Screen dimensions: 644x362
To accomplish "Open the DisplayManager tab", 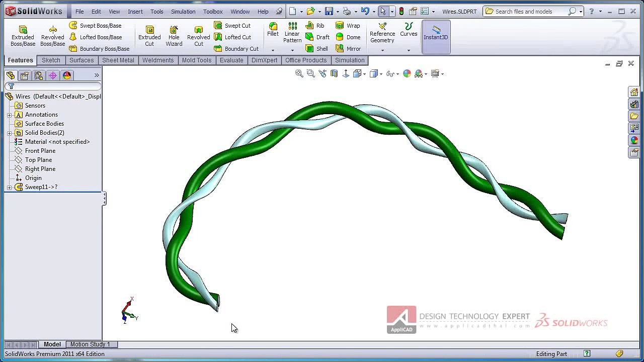I will pos(67,75).
